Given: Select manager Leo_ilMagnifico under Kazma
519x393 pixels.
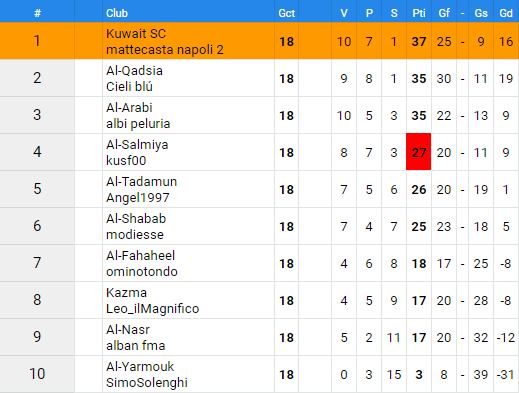Looking at the screenshot, I should pos(153,309).
